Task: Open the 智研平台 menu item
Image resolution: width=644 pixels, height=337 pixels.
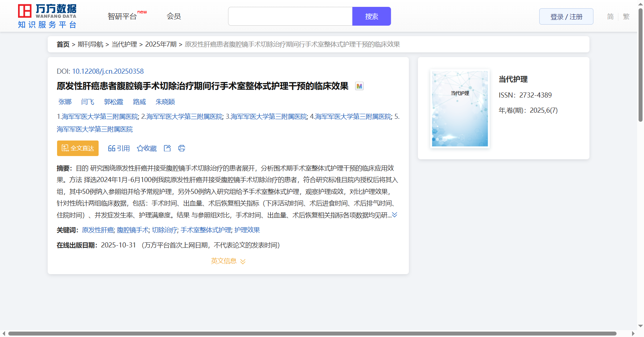Action: [x=122, y=16]
